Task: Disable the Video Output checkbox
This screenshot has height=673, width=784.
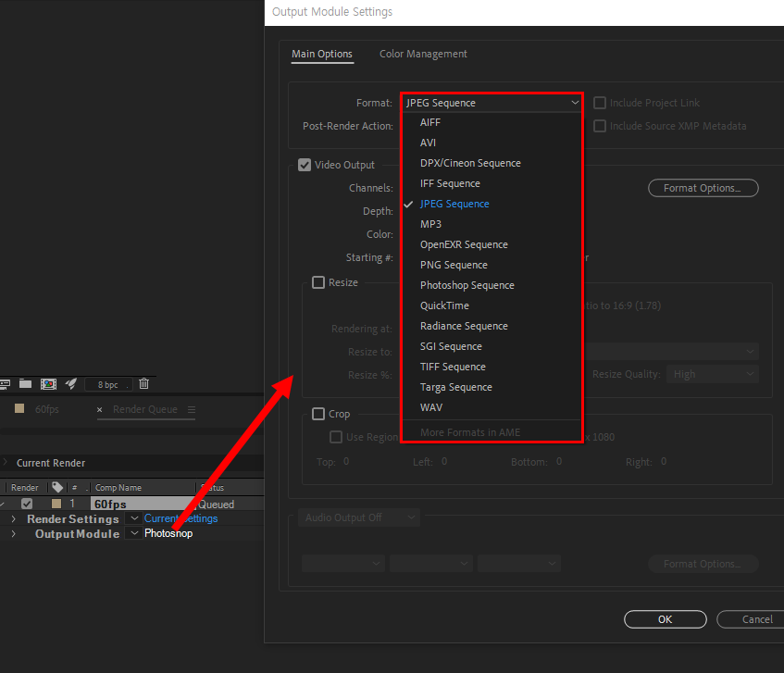Action: pyautogui.click(x=305, y=165)
